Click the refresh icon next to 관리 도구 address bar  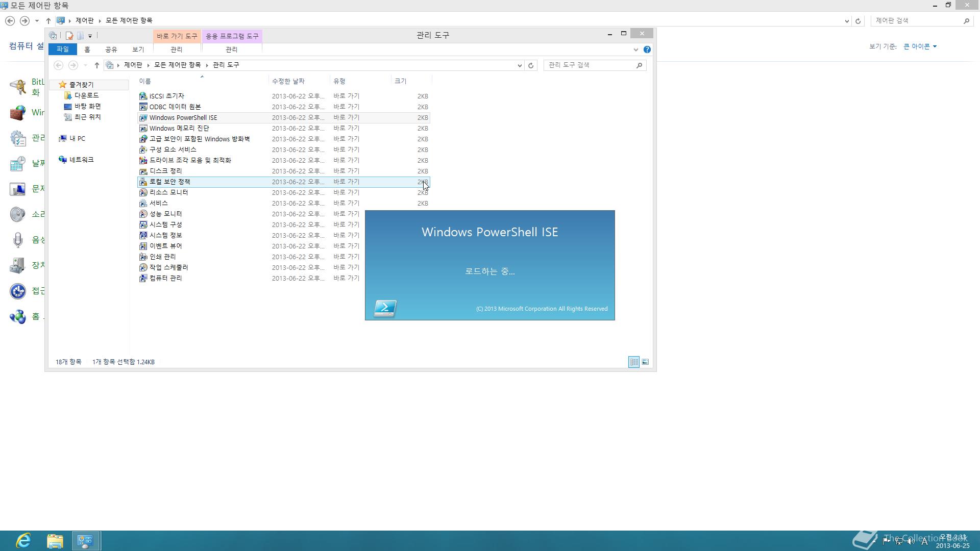(x=531, y=65)
